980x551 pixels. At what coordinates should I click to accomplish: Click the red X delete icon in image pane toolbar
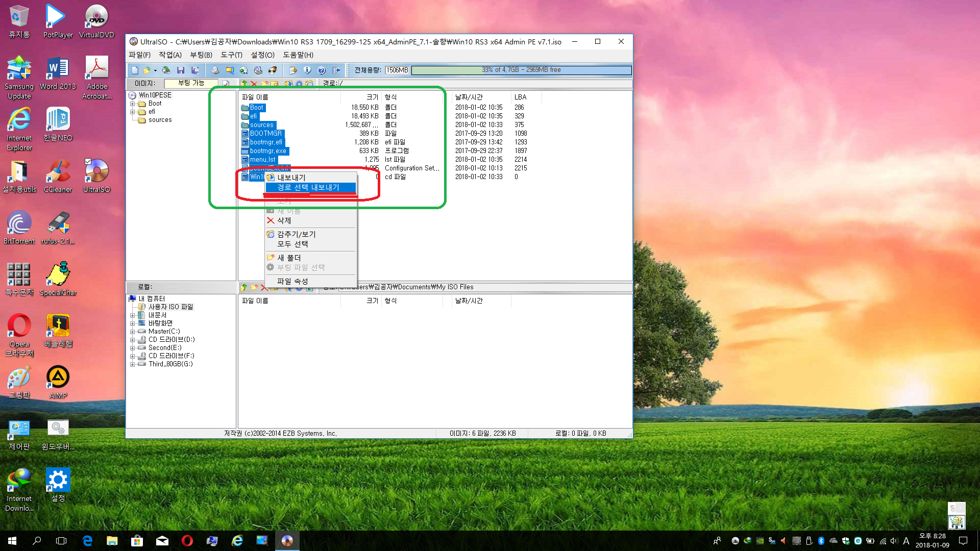254,83
